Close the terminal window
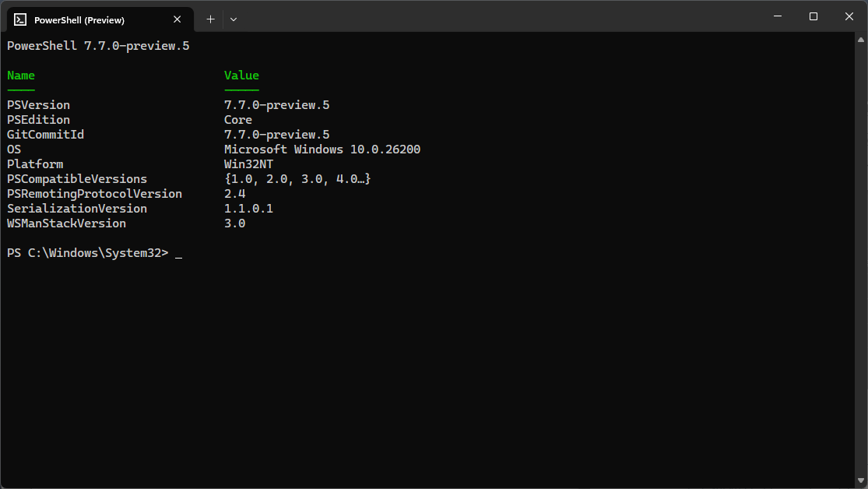The width and height of the screenshot is (868, 489). coord(849,16)
